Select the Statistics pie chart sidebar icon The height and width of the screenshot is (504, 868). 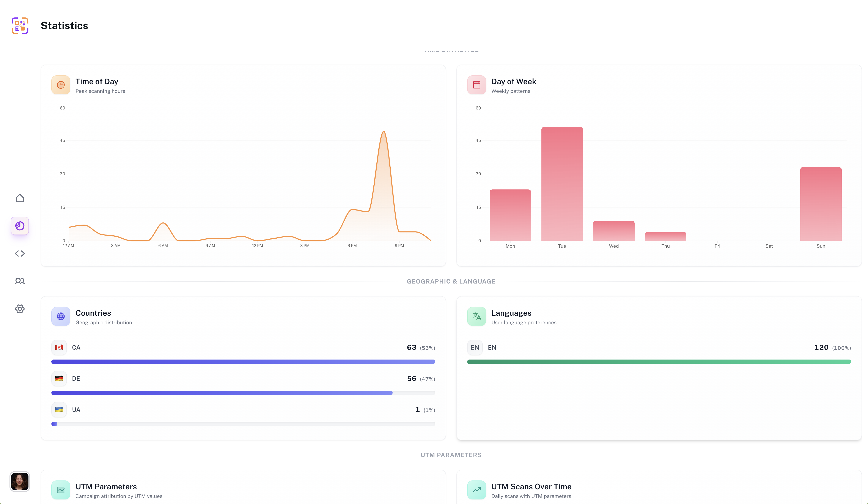[20, 226]
